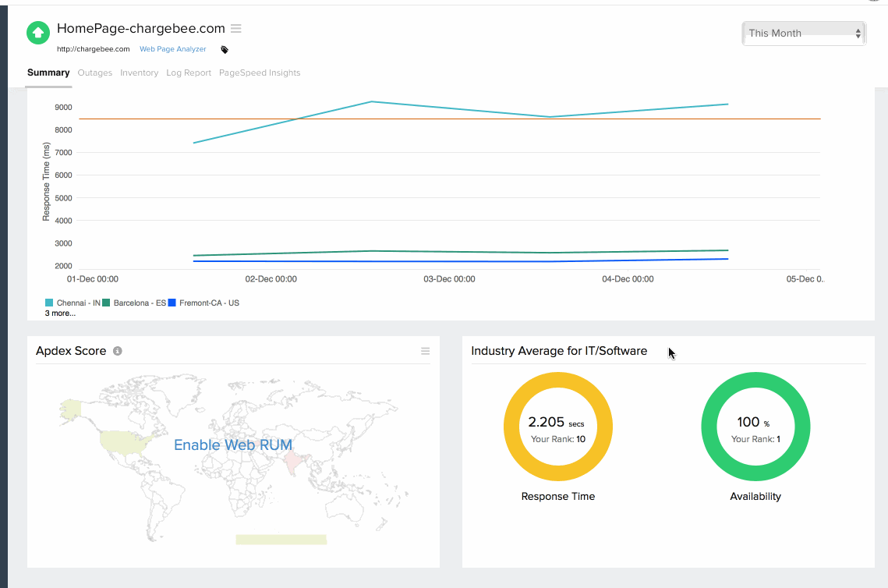Click the green monitor status icon

pyautogui.click(x=37, y=32)
